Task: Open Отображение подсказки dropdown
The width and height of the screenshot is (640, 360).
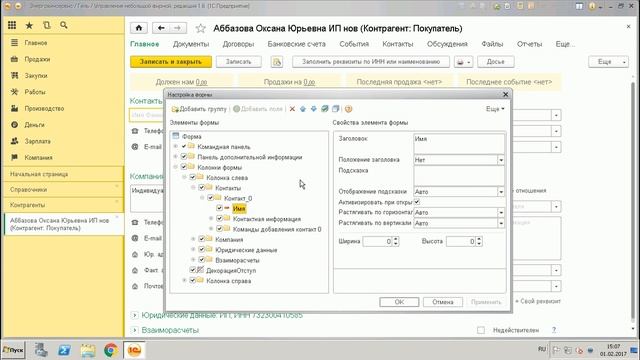Action: 501,191
